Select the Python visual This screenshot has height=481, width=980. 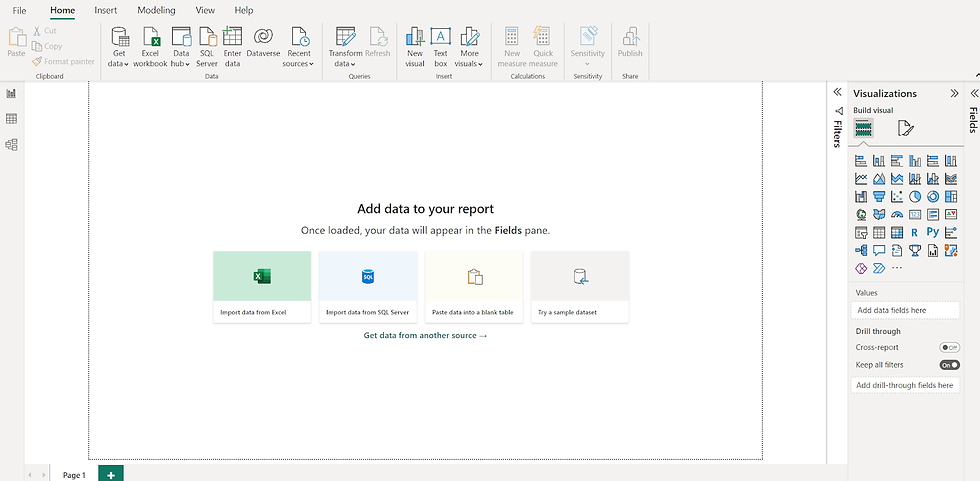933,233
